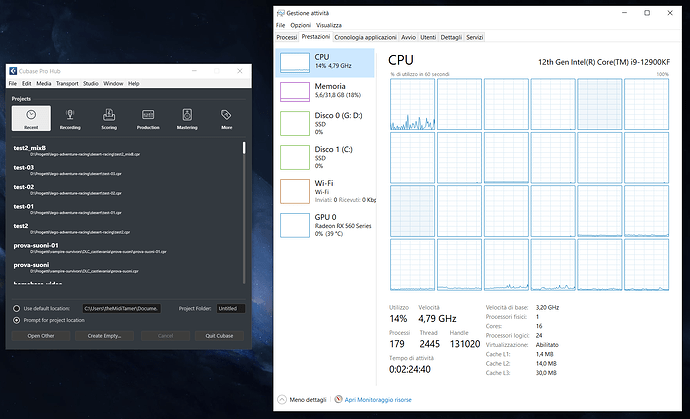Viewport: 690px width, 419px height.
Task: Click the Create Empty button
Action: tap(104, 336)
